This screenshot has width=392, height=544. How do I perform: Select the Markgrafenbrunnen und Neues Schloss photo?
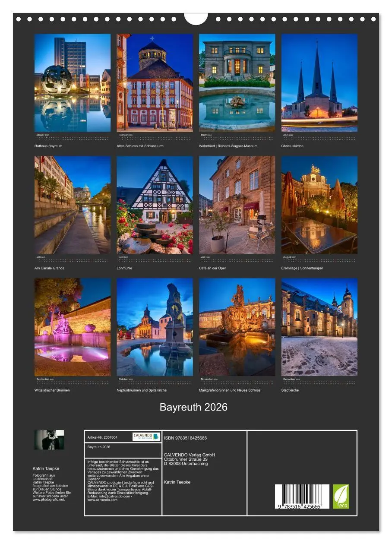point(237,327)
